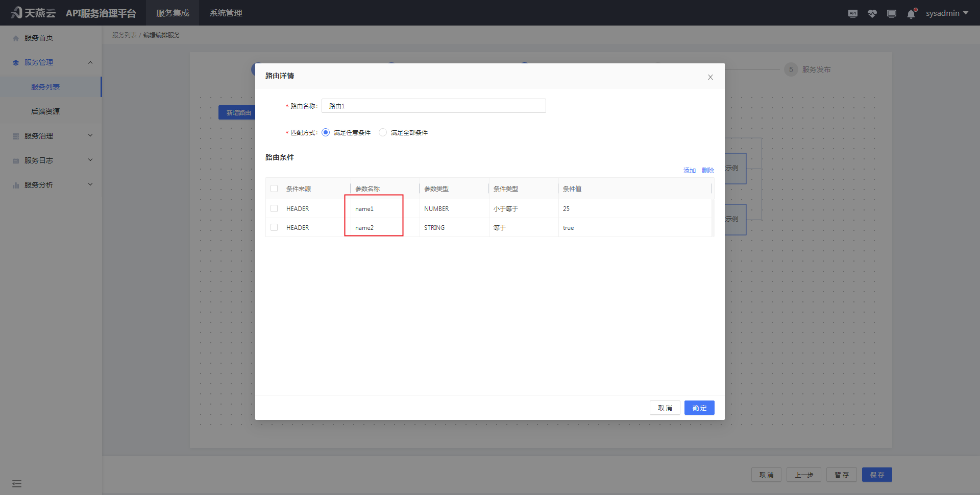Viewport: 980px width, 495px height.
Task: Open the API documentation icon in top bar
Action: pos(852,13)
